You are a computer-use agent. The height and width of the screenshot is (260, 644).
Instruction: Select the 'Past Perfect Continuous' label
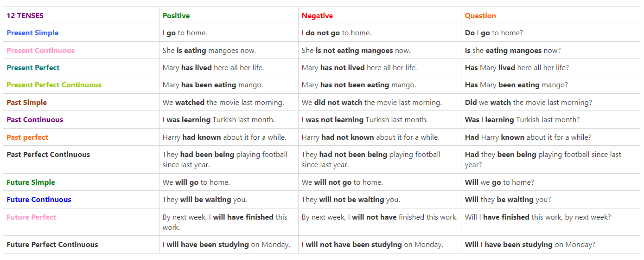(x=48, y=155)
